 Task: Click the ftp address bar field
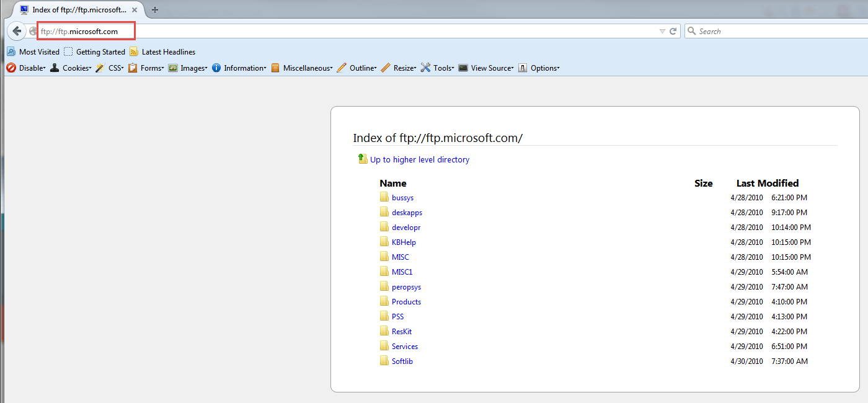pyautogui.click(x=372, y=31)
